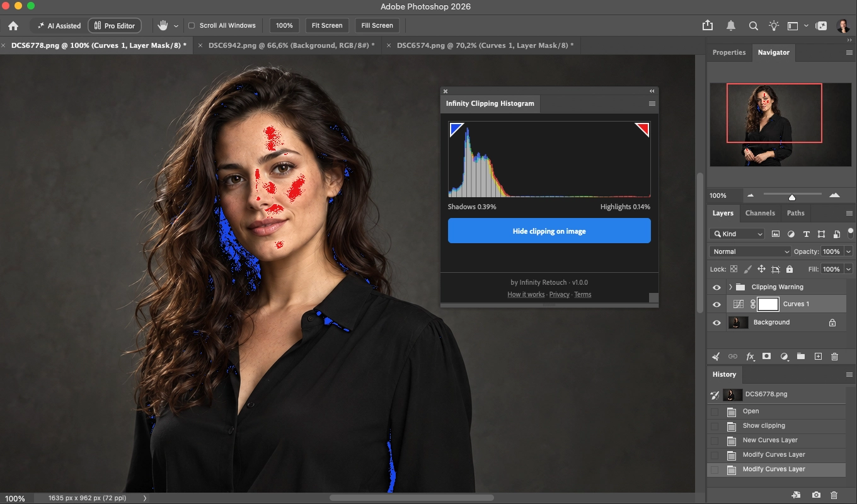Hide the Curves 1 layer
857x504 pixels.
716,304
